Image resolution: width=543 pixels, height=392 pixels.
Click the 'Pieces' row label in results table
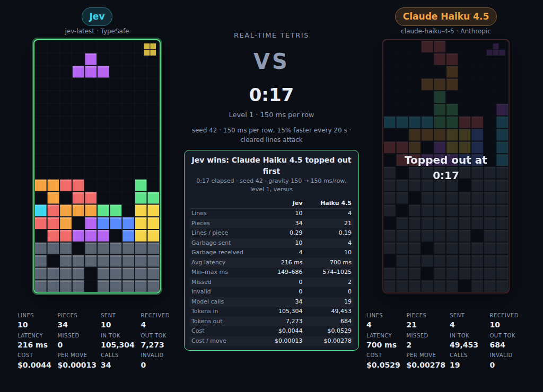(200, 223)
